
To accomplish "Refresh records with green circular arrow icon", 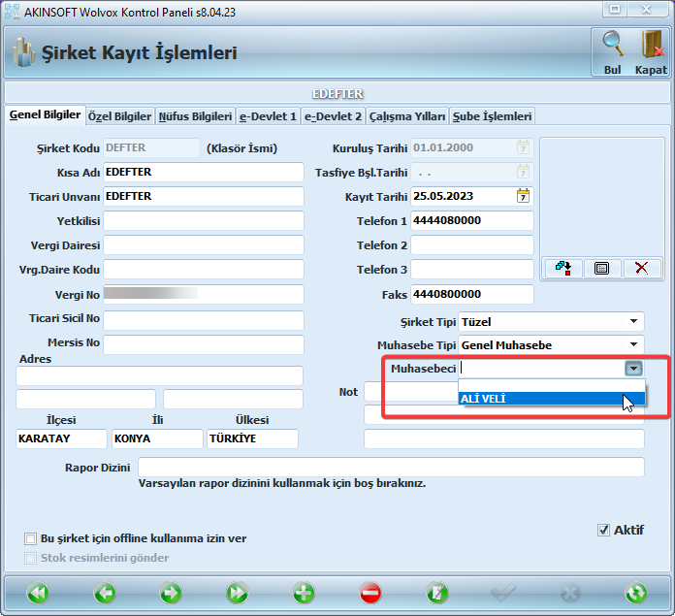I will coord(636,593).
